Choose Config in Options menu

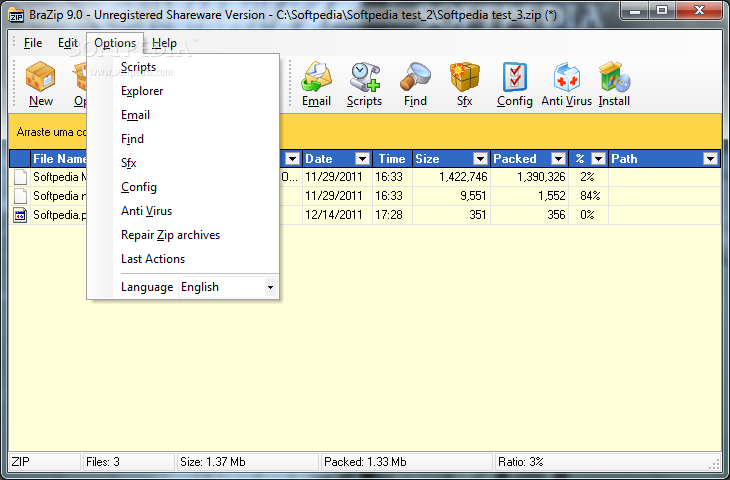point(139,187)
